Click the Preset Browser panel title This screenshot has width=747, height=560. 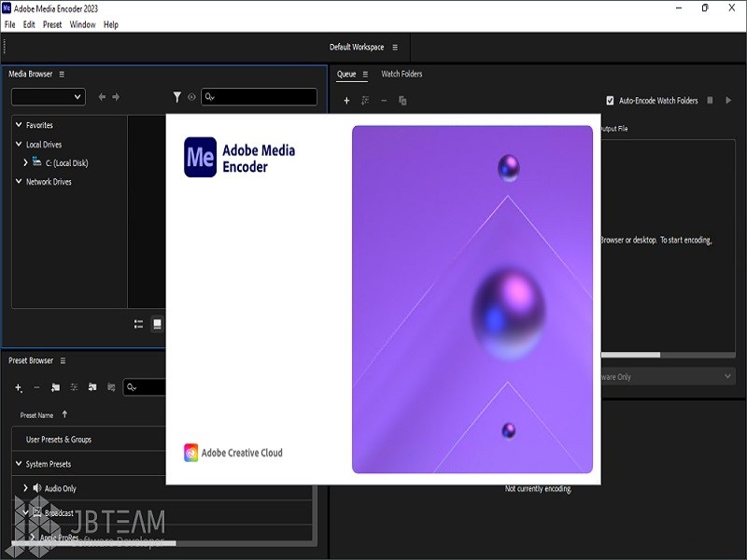point(31,360)
